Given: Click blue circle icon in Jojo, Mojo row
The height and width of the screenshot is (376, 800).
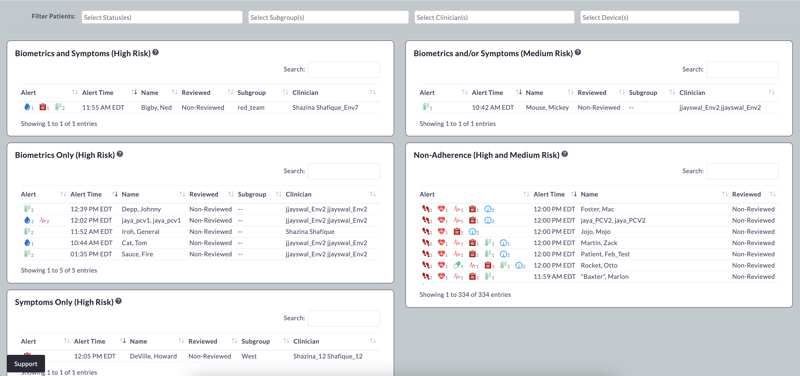Looking at the screenshot, I should (x=472, y=232).
